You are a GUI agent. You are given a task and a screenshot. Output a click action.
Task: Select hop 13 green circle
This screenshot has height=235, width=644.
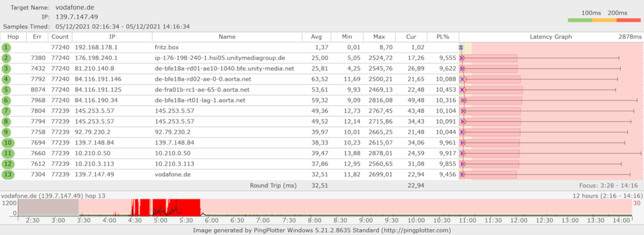pyautogui.click(x=7, y=174)
